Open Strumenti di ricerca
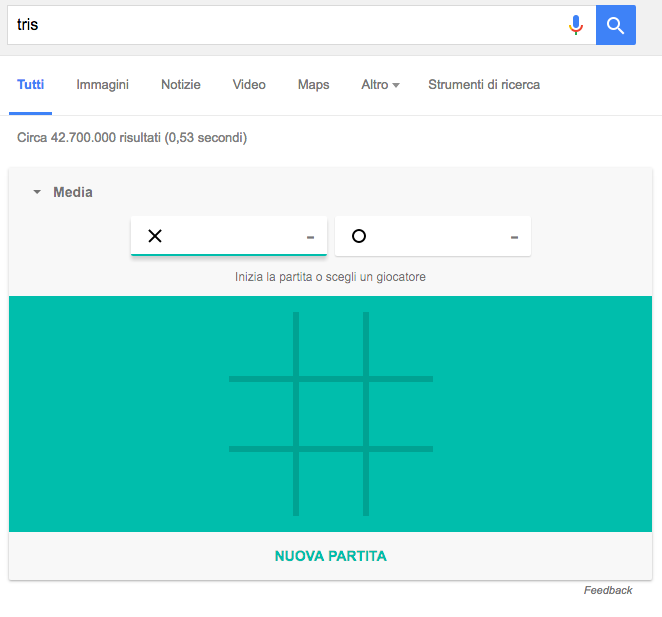 [484, 85]
